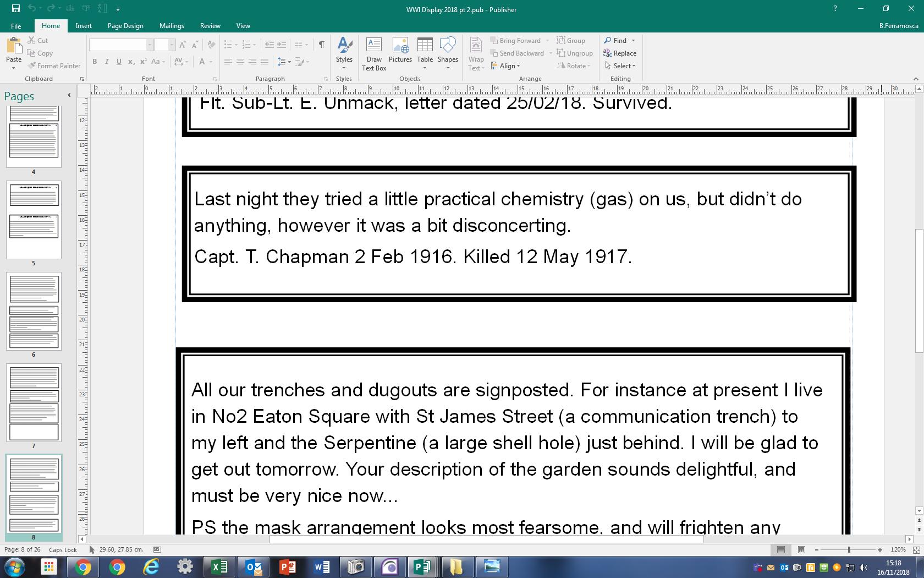Open the Replace tool in Editing
Screen dimensions: 924x578
(x=620, y=53)
